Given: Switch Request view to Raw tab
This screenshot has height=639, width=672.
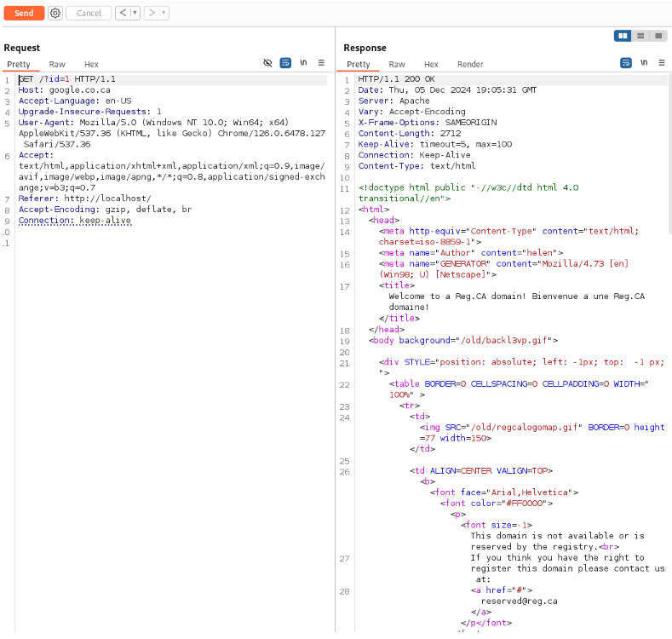Looking at the screenshot, I should (57, 64).
